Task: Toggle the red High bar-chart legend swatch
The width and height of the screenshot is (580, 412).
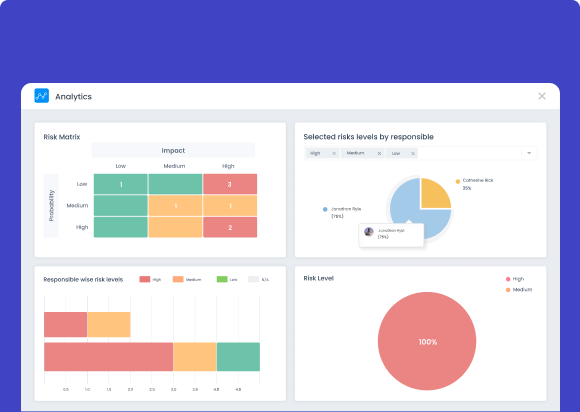Action: pyautogui.click(x=145, y=279)
